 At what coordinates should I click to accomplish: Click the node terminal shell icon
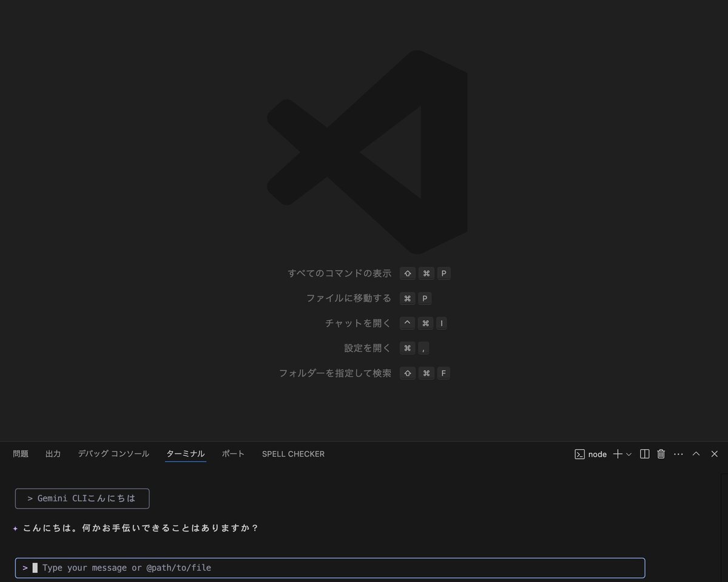pos(579,454)
